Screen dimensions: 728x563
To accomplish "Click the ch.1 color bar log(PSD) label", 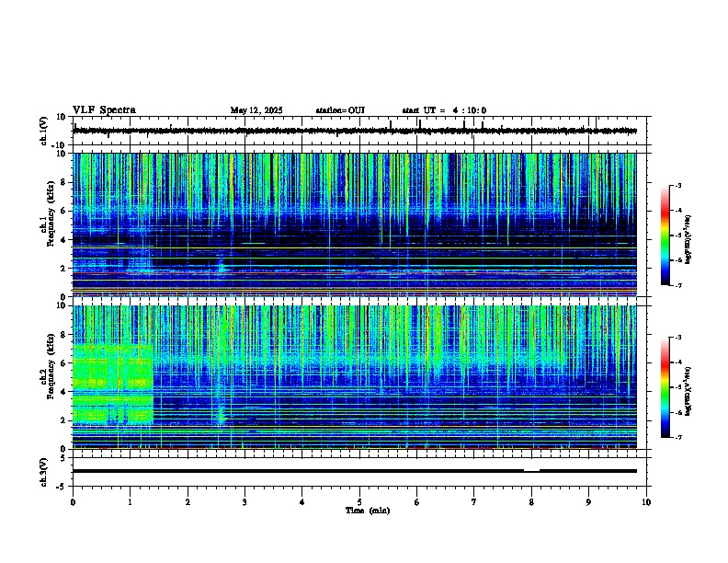I will (x=688, y=239).
